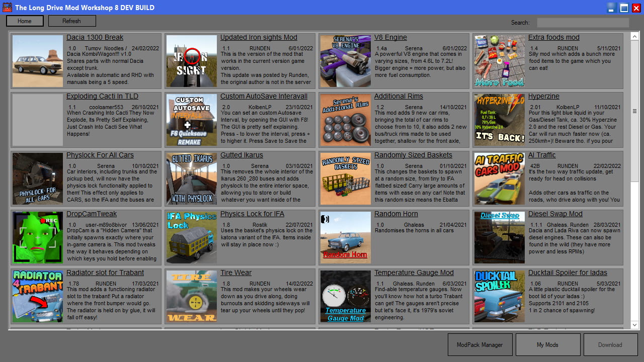Click the Radiator slot for Trabant title
Image resolution: width=644 pixels, height=362 pixels.
click(x=105, y=273)
